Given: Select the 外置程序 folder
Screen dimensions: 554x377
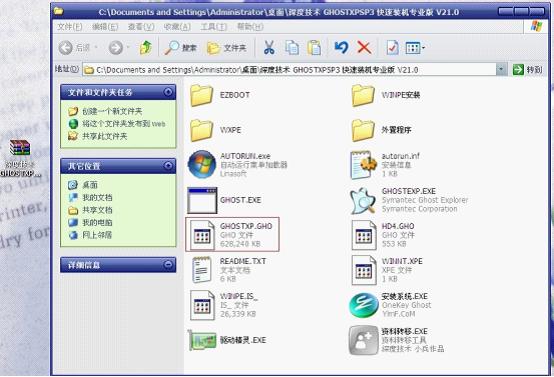Looking at the screenshot, I should click(x=363, y=130).
